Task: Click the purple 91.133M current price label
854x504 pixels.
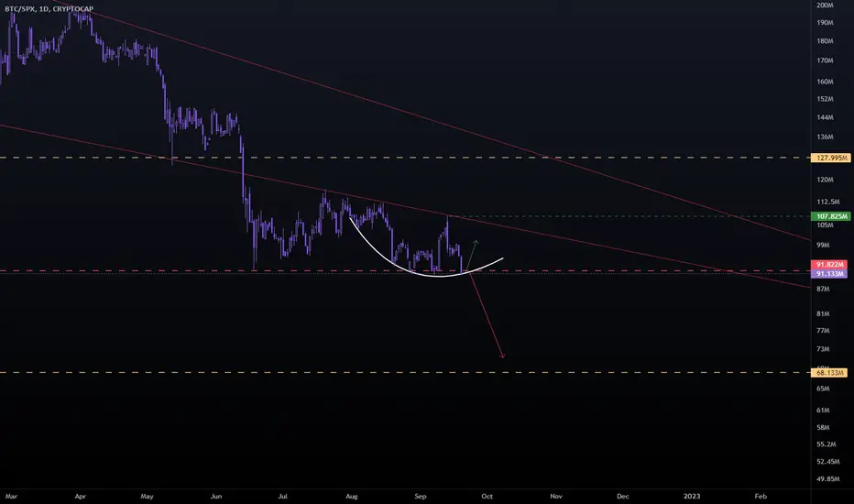Action: [829, 273]
